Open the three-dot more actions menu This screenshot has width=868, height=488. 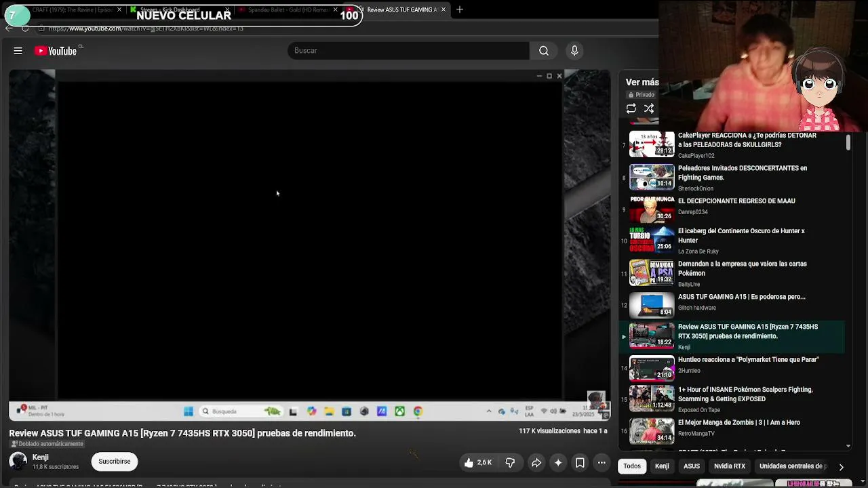(601, 463)
